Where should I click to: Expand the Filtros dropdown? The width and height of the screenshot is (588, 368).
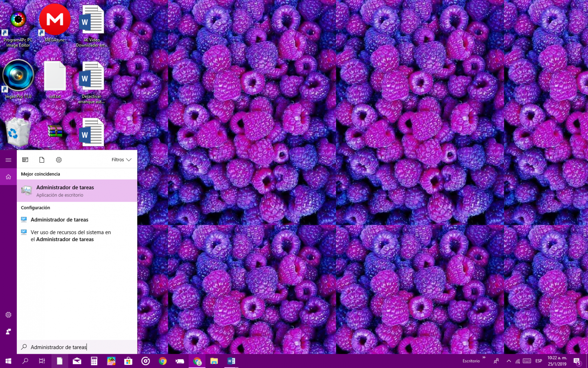(x=121, y=160)
